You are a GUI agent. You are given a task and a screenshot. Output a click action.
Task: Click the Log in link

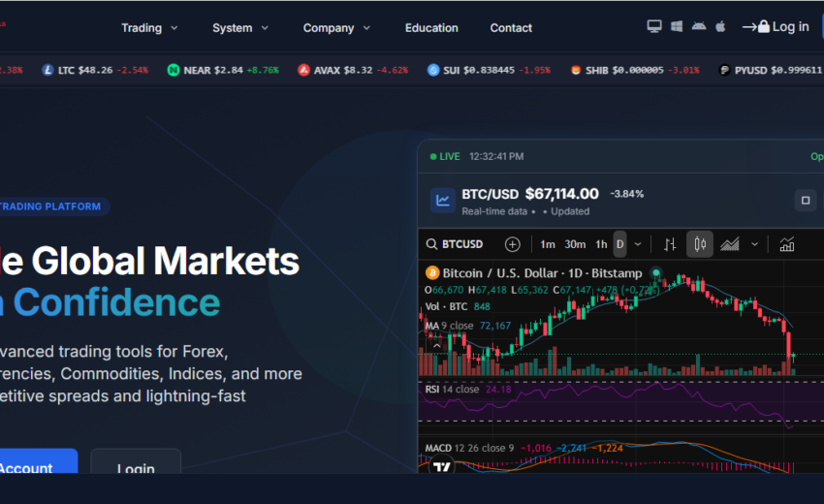[776, 27]
